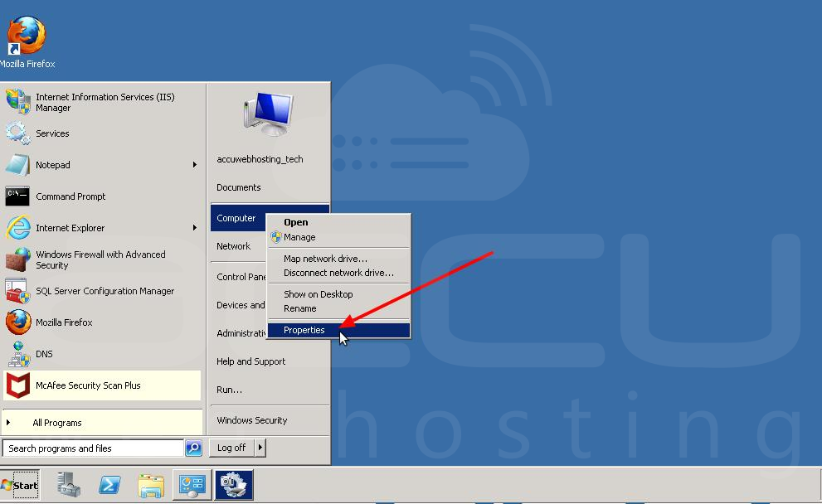This screenshot has height=504, width=822.
Task: Open Help and Support
Action: click(x=250, y=361)
